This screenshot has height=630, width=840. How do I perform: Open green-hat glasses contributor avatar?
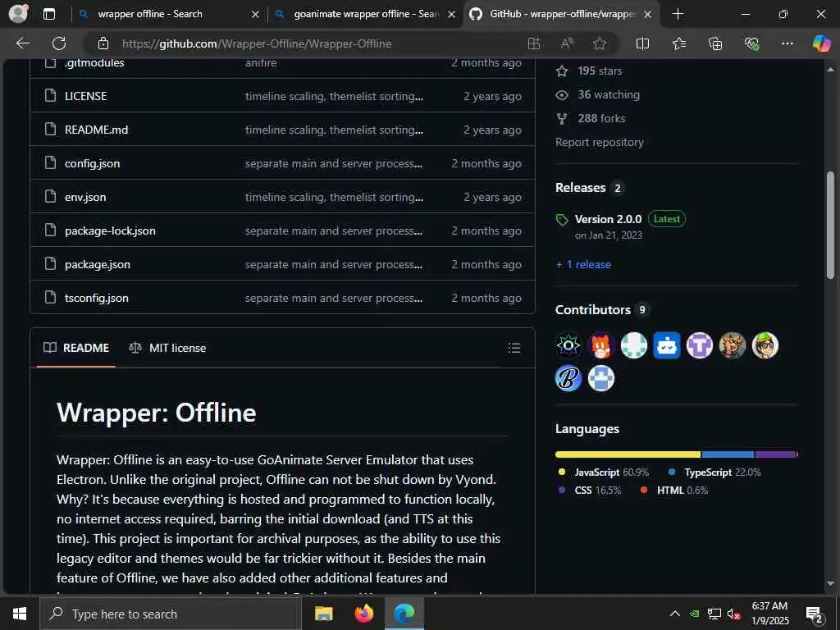765,345
